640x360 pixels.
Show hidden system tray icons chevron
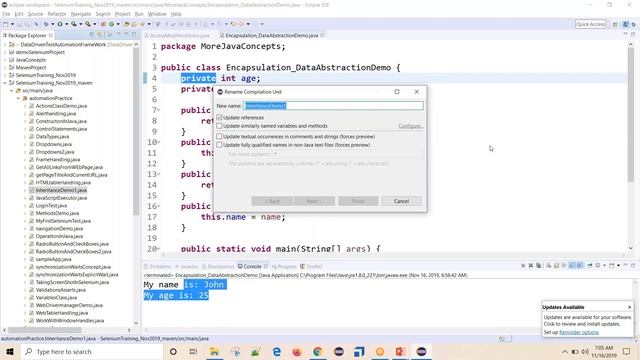coord(565,352)
